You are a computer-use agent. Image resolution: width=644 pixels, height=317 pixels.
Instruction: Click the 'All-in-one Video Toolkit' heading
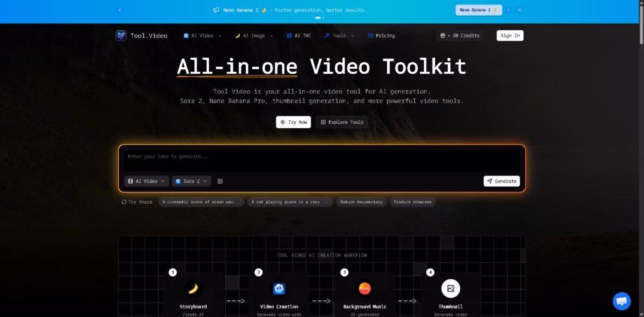pyautogui.click(x=321, y=67)
